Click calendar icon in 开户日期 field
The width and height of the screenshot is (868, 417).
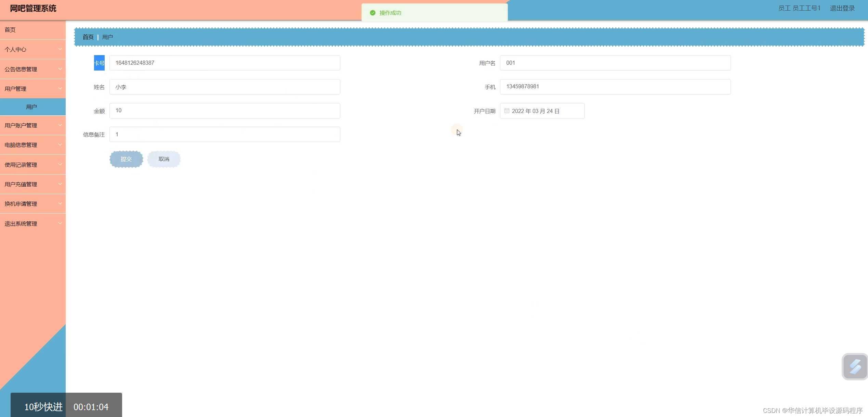pos(507,111)
